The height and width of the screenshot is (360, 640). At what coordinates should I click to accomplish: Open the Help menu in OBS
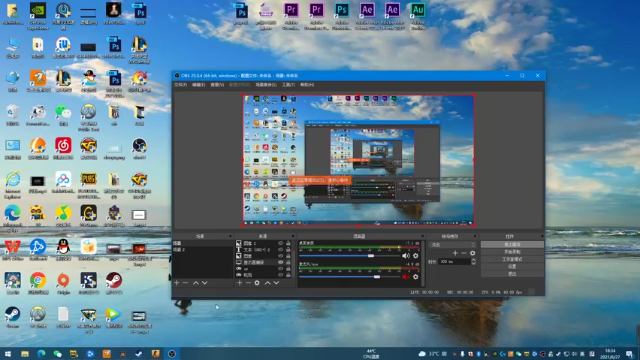click(x=307, y=85)
